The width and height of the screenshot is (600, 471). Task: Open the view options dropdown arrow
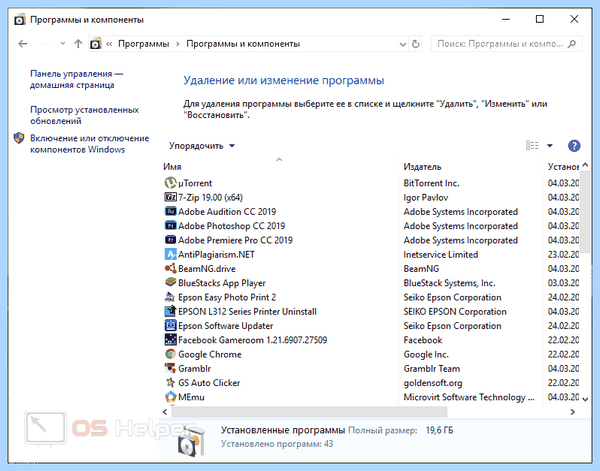[550, 145]
